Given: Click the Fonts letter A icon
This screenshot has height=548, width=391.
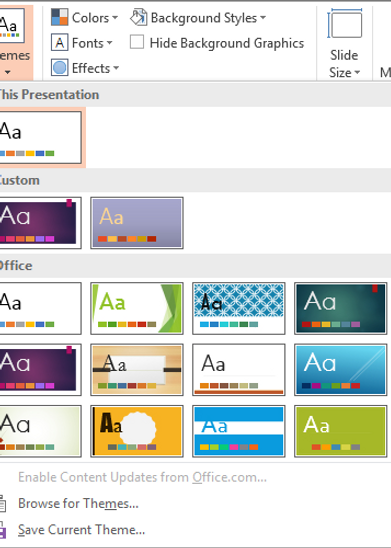Looking at the screenshot, I should (x=59, y=43).
